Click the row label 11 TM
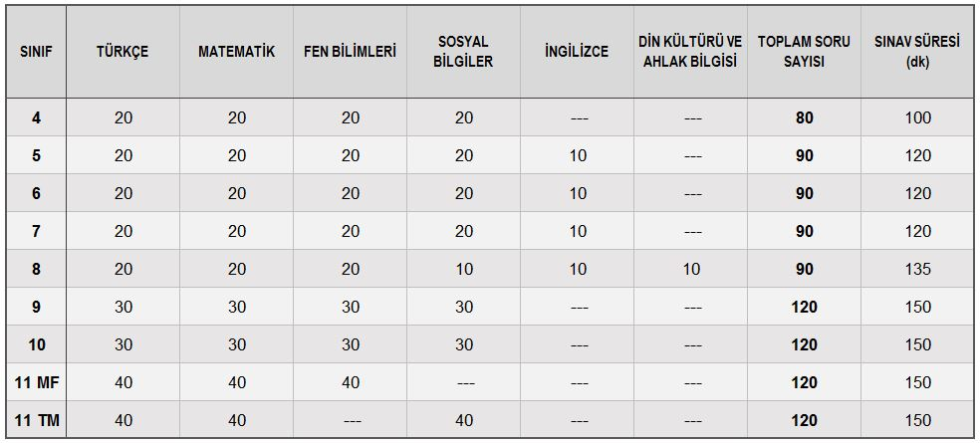The width and height of the screenshot is (980, 443). 36,420
